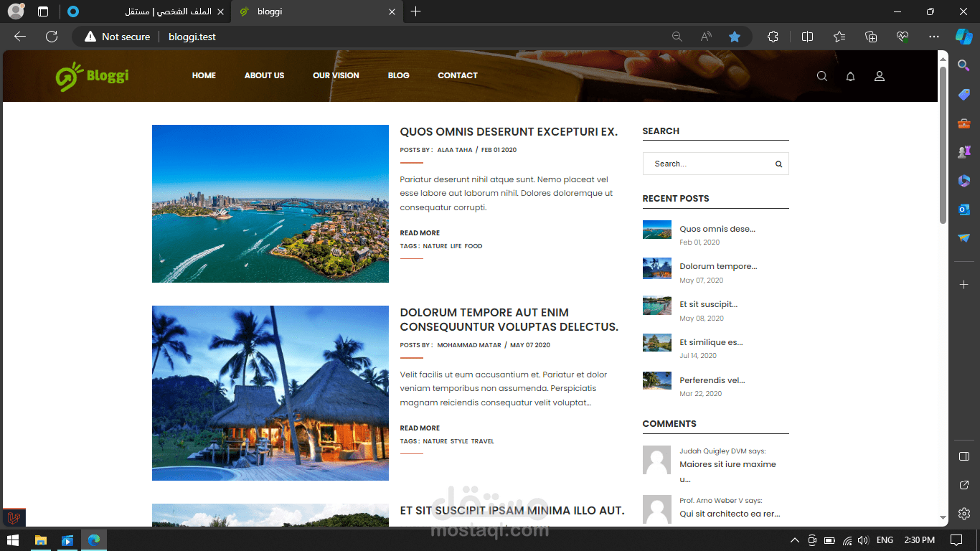Click READ MORE under the Dolorum tempore post
Image resolution: width=980 pixels, height=551 pixels.
click(420, 428)
